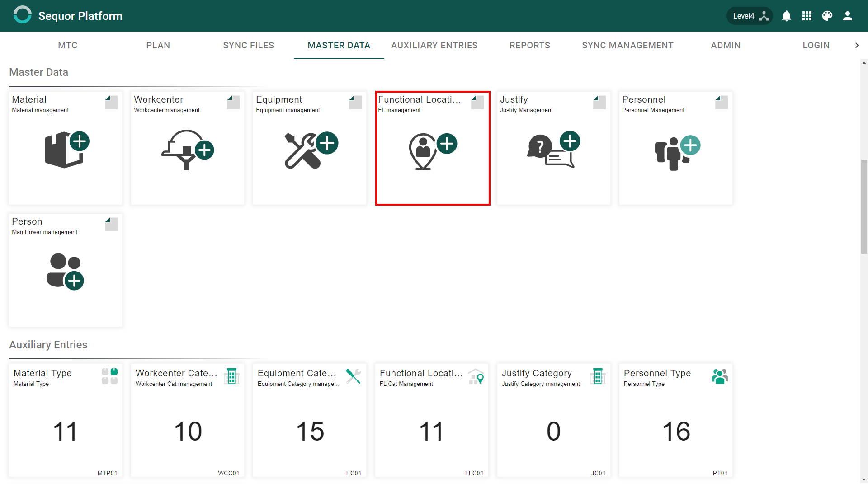
Task: Click the scrollbar down arrow
Action: pos(864,479)
